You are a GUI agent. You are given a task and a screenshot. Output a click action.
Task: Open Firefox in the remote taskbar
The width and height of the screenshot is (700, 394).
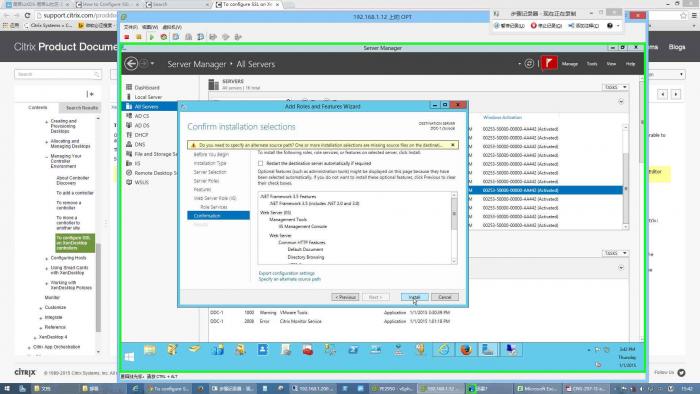[x=466, y=350]
